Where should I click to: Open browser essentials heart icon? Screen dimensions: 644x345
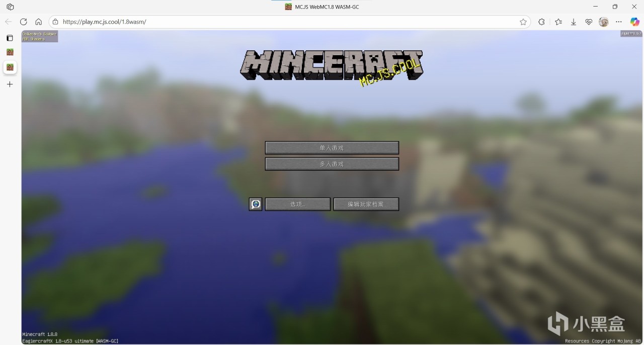589,22
